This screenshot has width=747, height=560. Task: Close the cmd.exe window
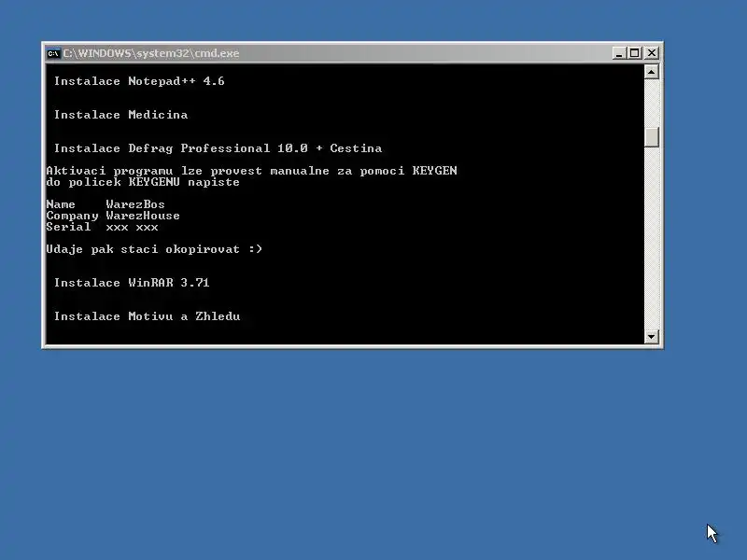[x=652, y=53]
